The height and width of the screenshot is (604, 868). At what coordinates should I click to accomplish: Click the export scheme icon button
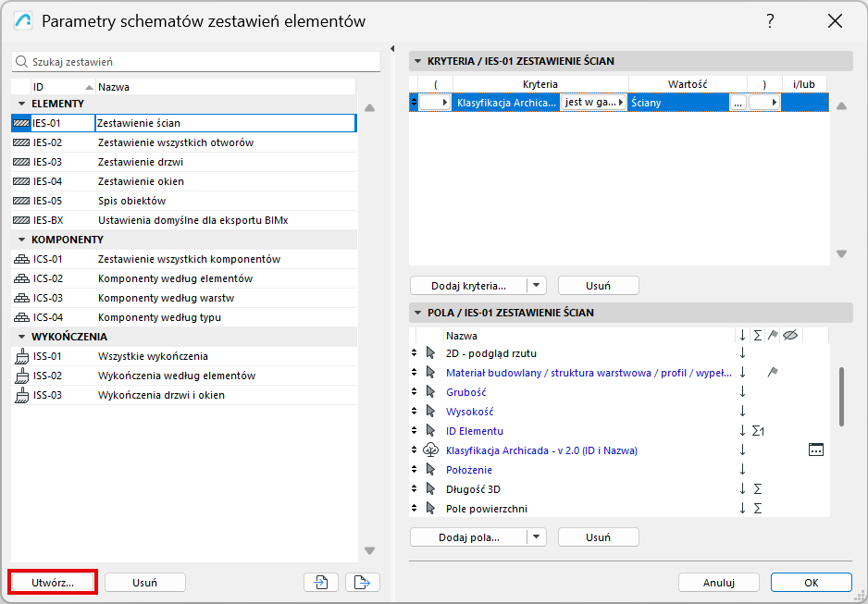pyautogui.click(x=363, y=582)
